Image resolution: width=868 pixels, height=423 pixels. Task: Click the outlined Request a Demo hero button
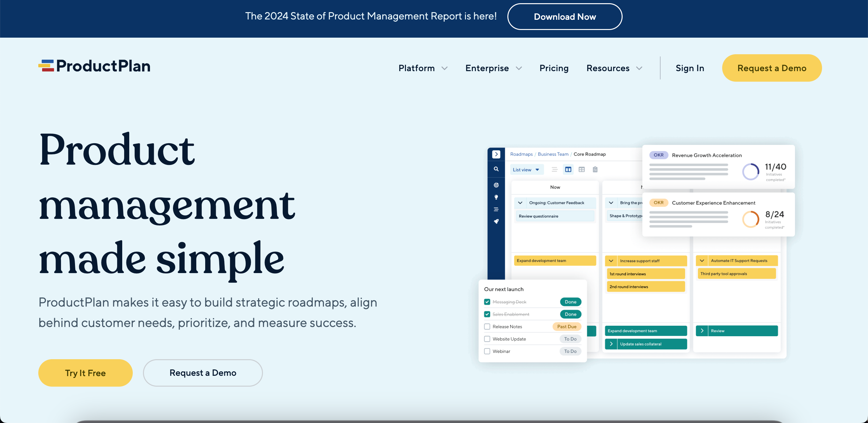point(203,373)
